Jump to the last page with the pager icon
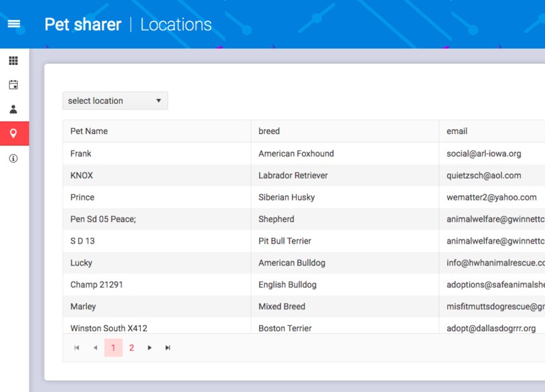Viewport: 545px width, 392px height. point(168,348)
